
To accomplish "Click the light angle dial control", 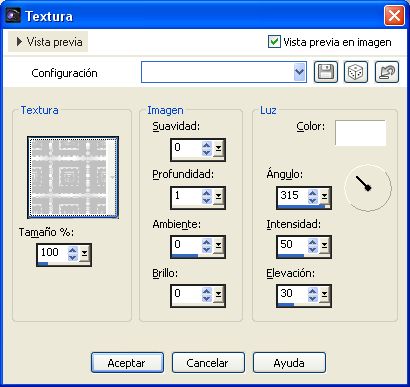I will tap(368, 188).
